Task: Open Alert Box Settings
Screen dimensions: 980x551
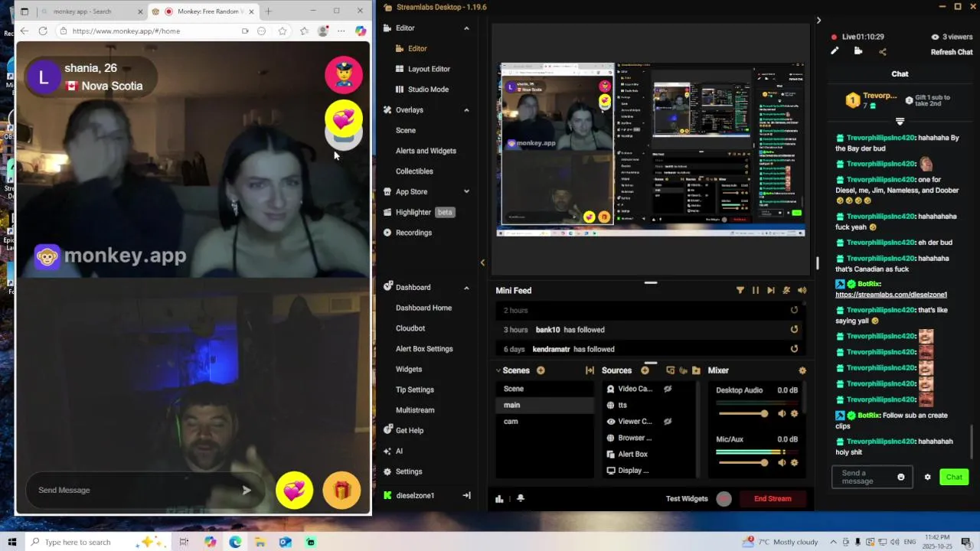Action: pos(424,349)
